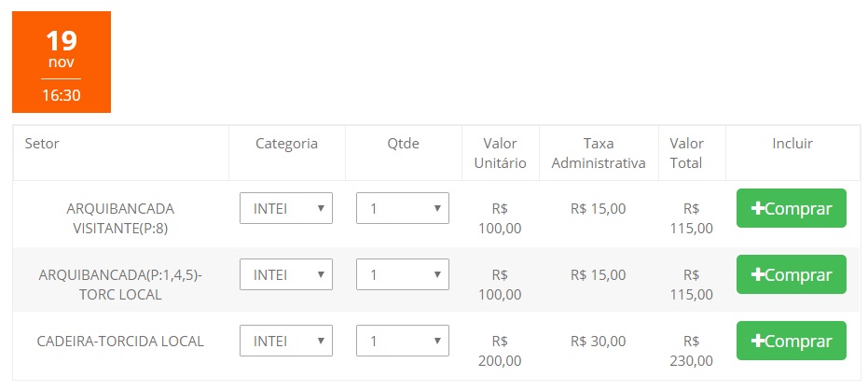The width and height of the screenshot is (868, 391).
Task: Expand Categoria dropdown for ARQUIBANCADA TORC LOCAL
Action: 286,274
